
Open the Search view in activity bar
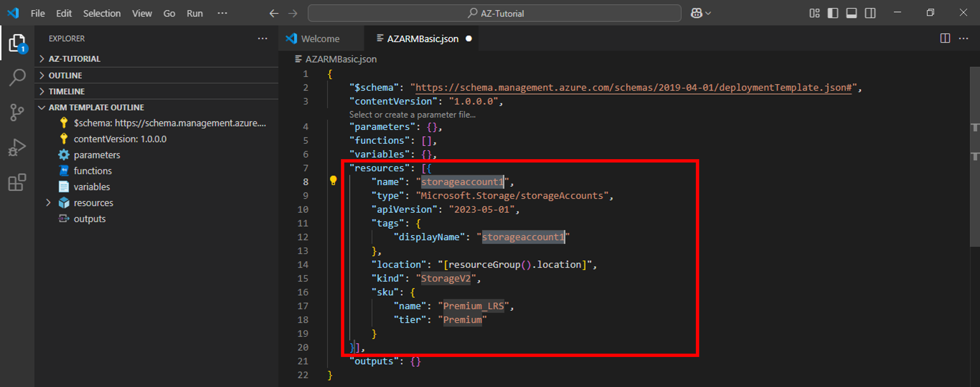point(17,77)
